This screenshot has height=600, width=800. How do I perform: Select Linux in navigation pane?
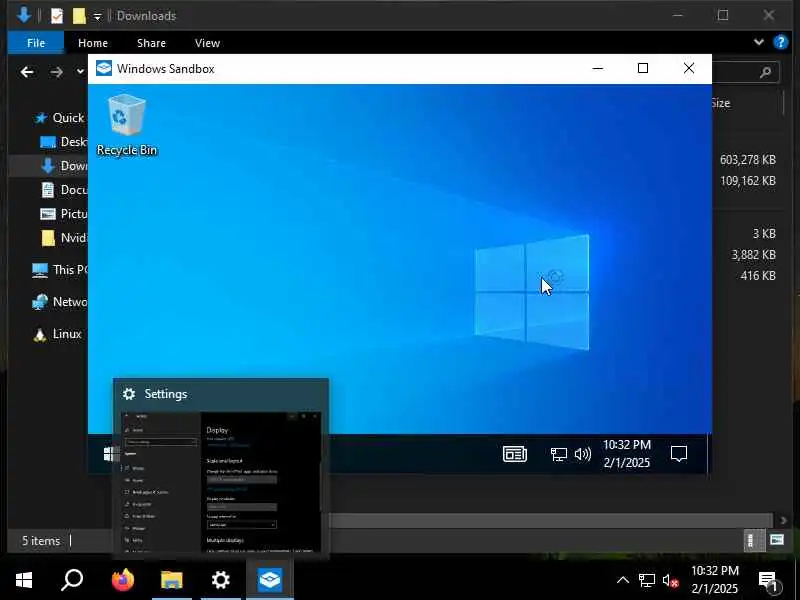pyautogui.click(x=57, y=334)
